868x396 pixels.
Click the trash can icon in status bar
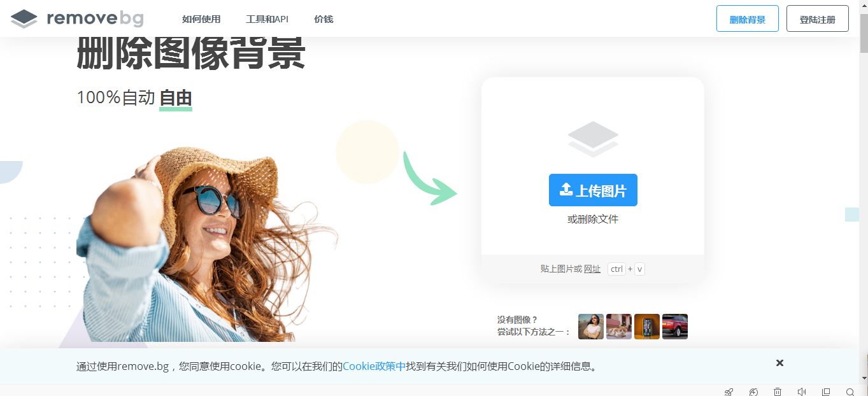(x=778, y=392)
